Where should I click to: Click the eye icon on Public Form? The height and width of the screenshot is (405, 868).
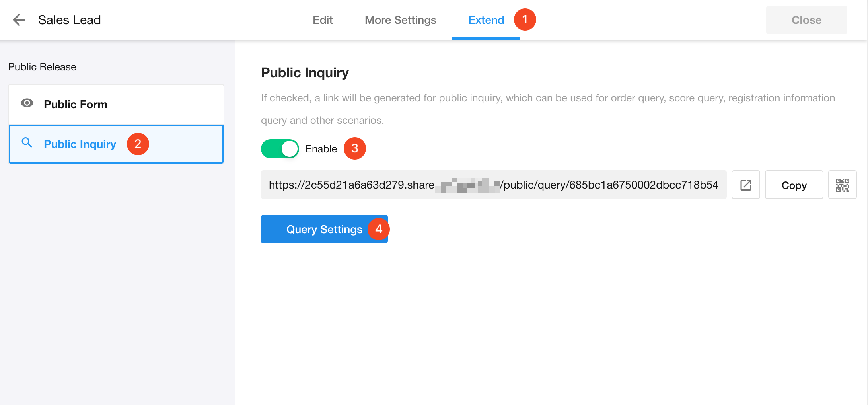[27, 103]
